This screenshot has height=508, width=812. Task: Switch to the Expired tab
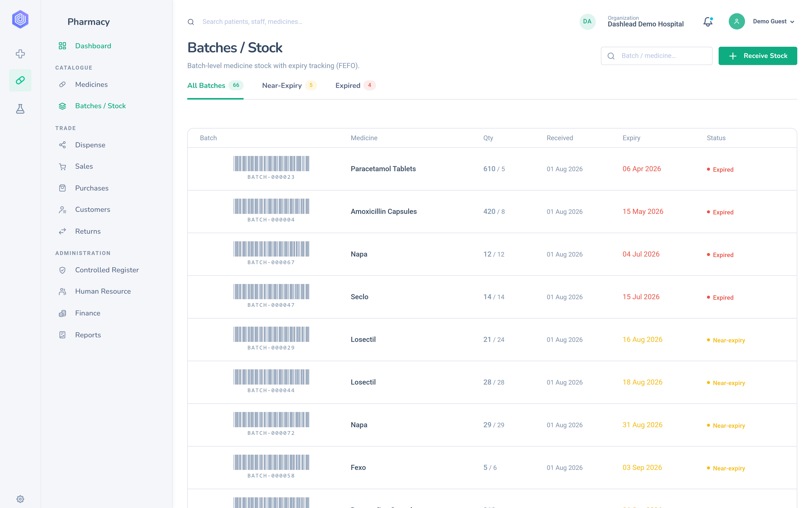coord(356,85)
